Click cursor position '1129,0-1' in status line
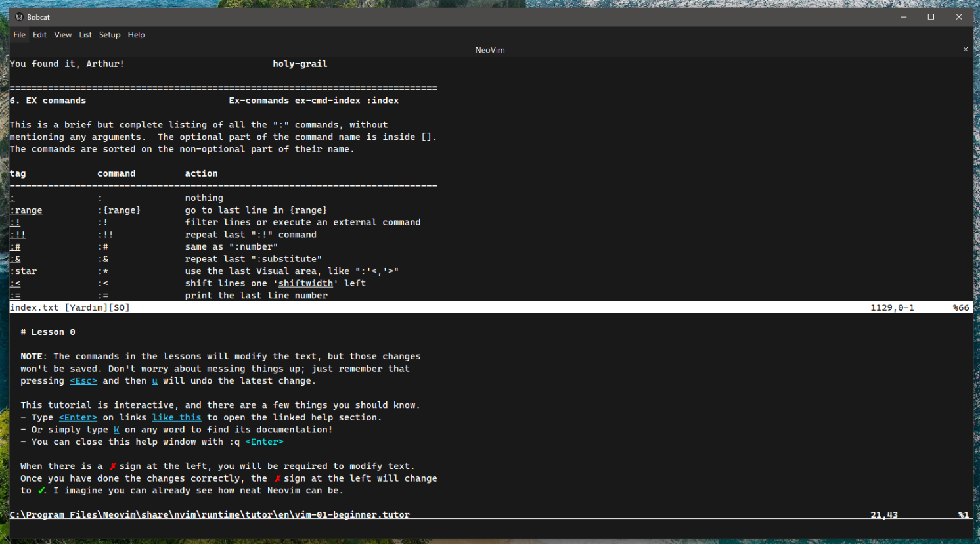This screenshot has height=544, width=980. [892, 307]
